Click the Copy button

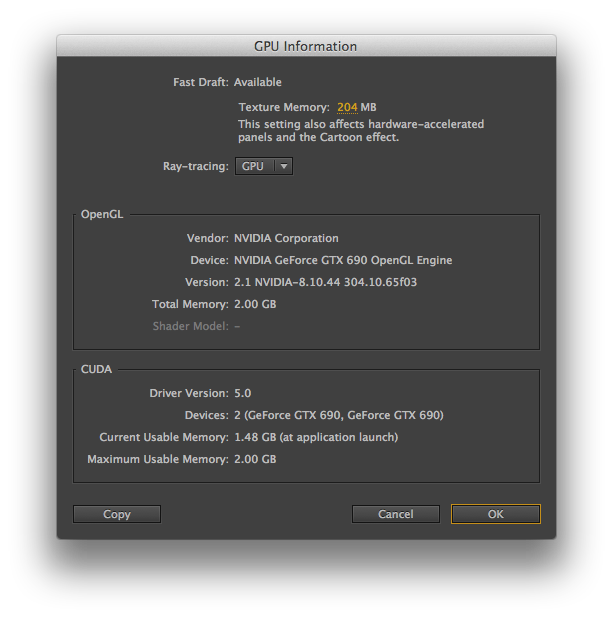click(117, 514)
